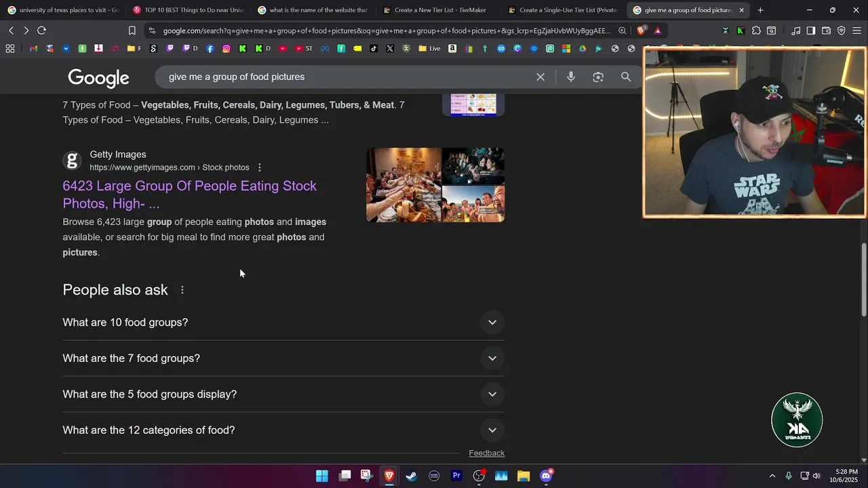This screenshot has width=868, height=488.
Task: Switch to 'Create a Single-Use Tier List' tab
Action: pos(564,10)
